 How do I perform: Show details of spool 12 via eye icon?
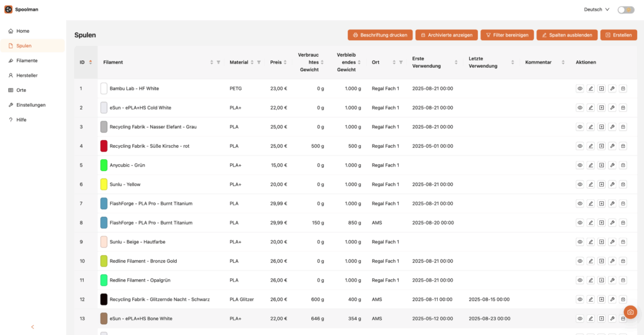point(580,299)
